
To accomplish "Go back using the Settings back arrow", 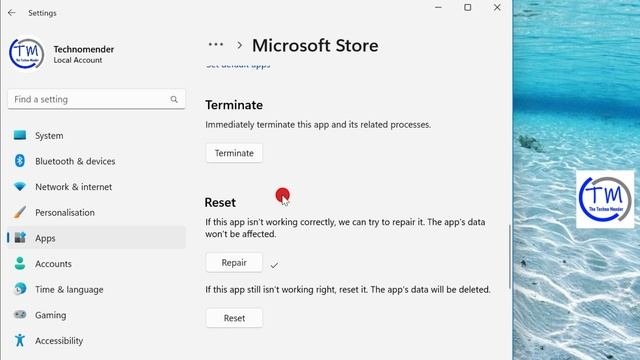I will click(11, 13).
